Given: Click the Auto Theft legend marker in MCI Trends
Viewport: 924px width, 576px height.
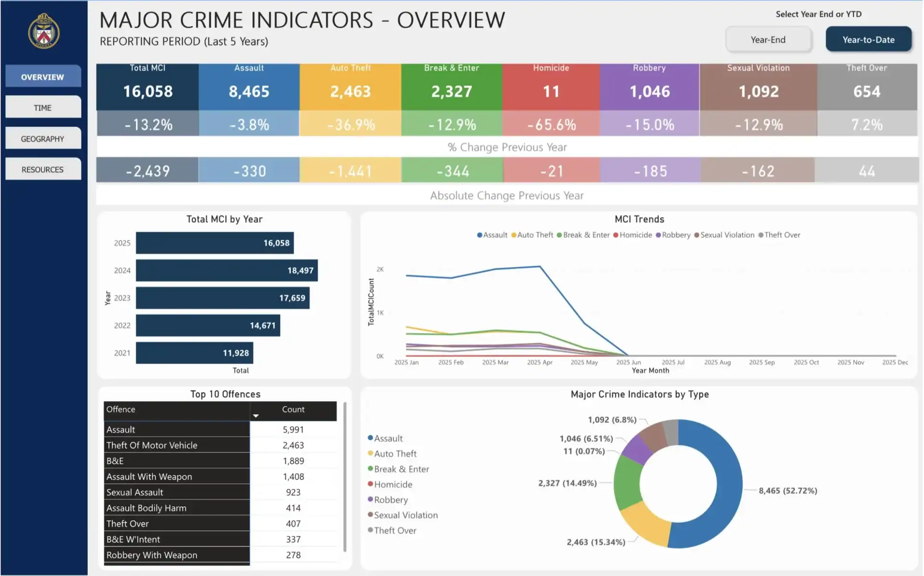Looking at the screenshot, I should tap(513, 235).
